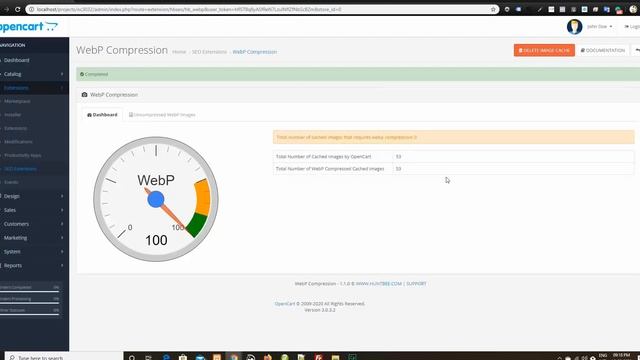Open the Mail taskbar icon
This screenshot has height=360, width=640.
tap(200, 357)
